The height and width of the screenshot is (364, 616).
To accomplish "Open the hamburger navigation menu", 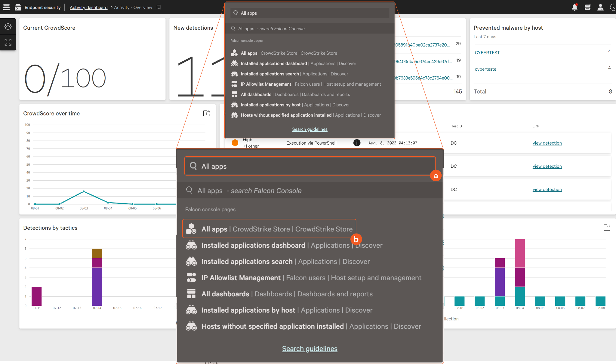I will 6,7.
